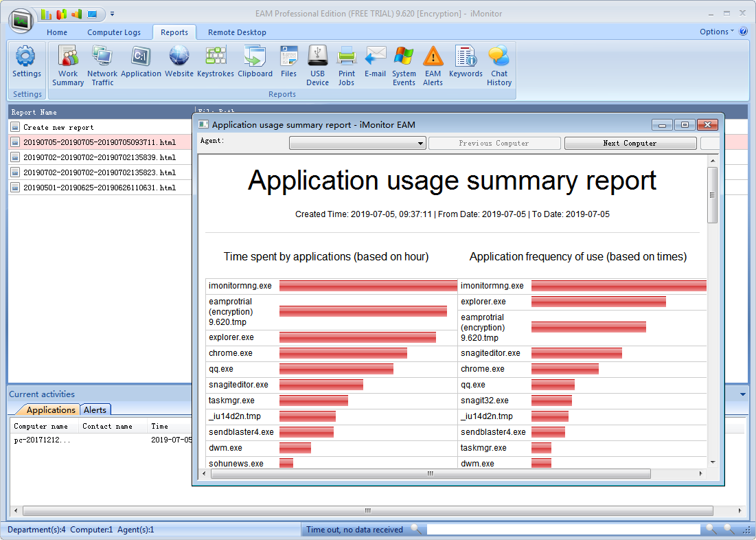Select the Reports ribbon tab

click(174, 32)
